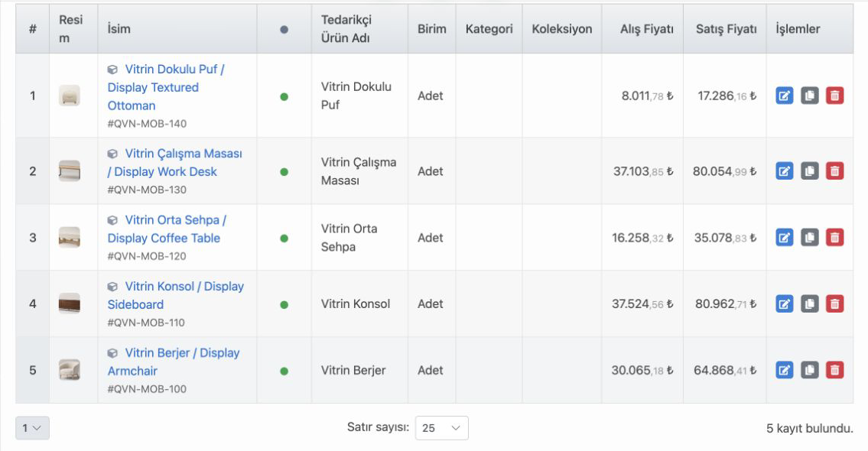Edit the Vitrin Berjer product
The image size is (868, 451).
pyautogui.click(x=785, y=370)
